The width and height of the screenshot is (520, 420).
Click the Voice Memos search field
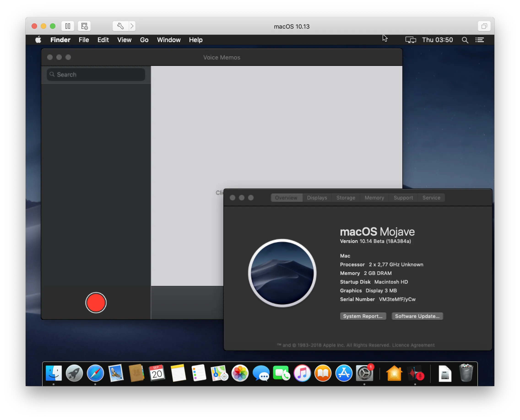click(96, 75)
